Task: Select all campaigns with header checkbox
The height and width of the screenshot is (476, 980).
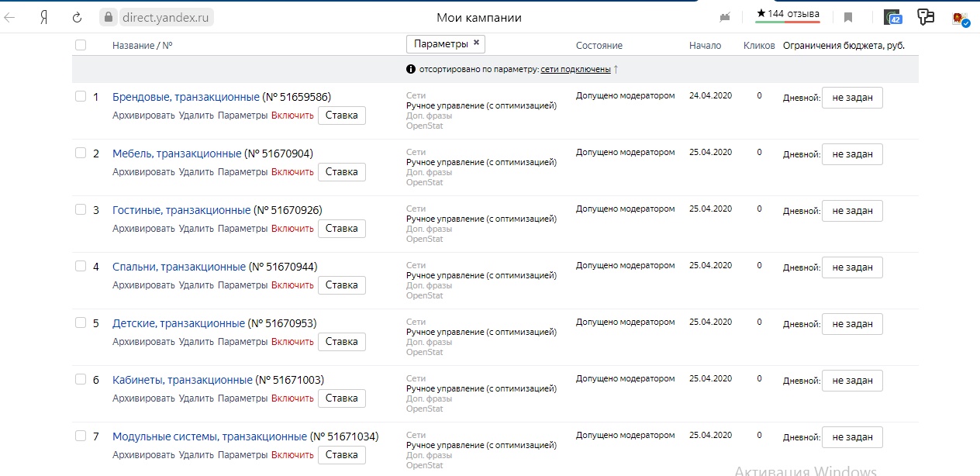Action: pos(81,45)
